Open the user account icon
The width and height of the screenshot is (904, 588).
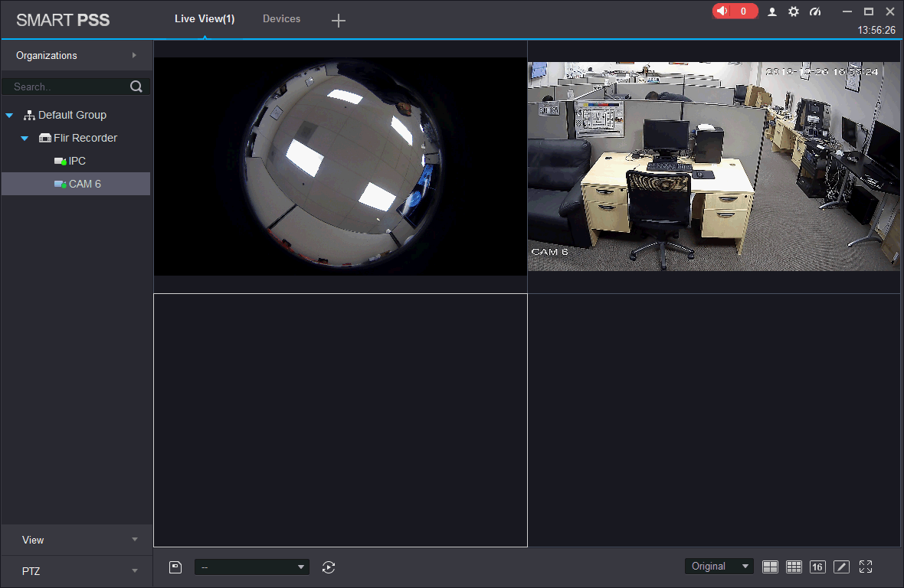(772, 11)
